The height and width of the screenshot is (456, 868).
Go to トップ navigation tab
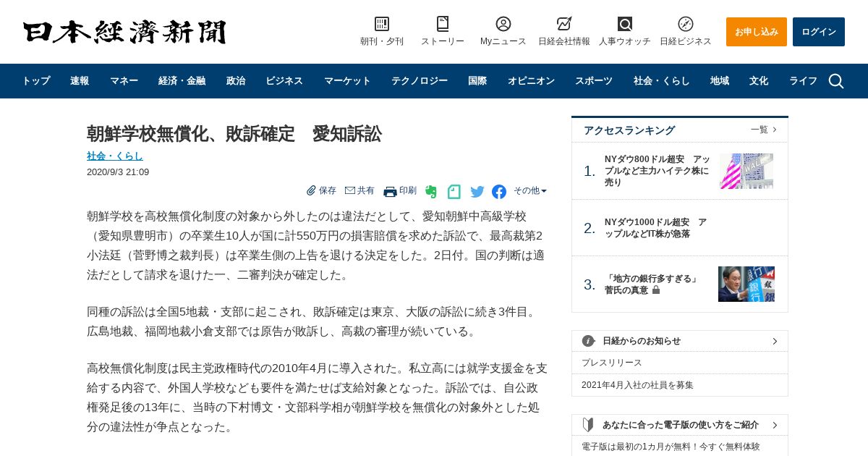[36, 81]
